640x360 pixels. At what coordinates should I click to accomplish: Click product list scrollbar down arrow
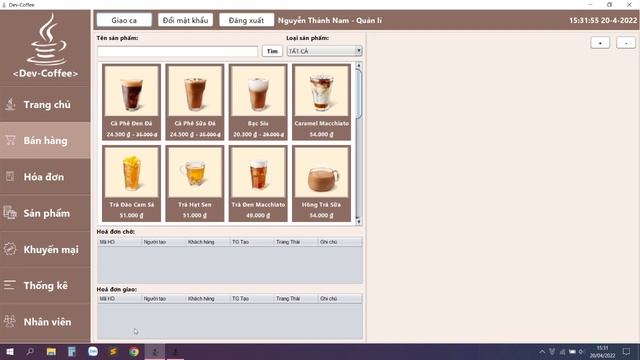(x=358, y=222)
